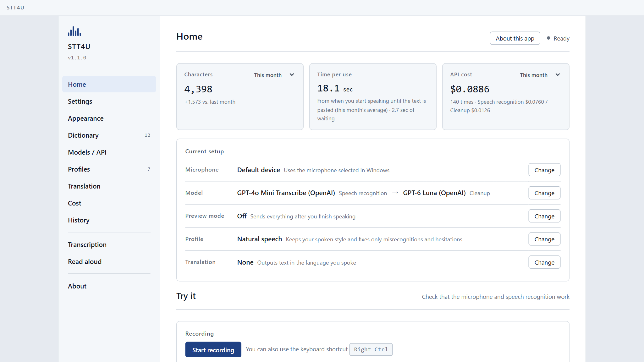
Task: Go to the Home sidebar item
Action: click(109, 84)
